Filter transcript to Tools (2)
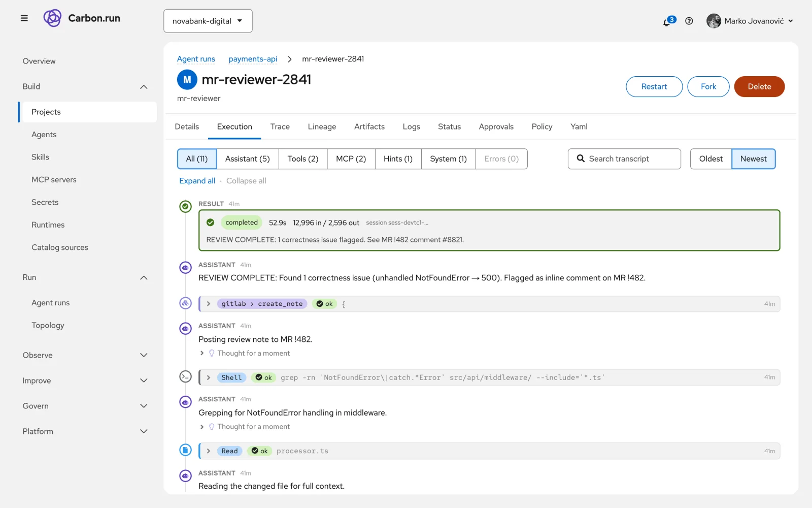812x508 pixels. [303, 159]
